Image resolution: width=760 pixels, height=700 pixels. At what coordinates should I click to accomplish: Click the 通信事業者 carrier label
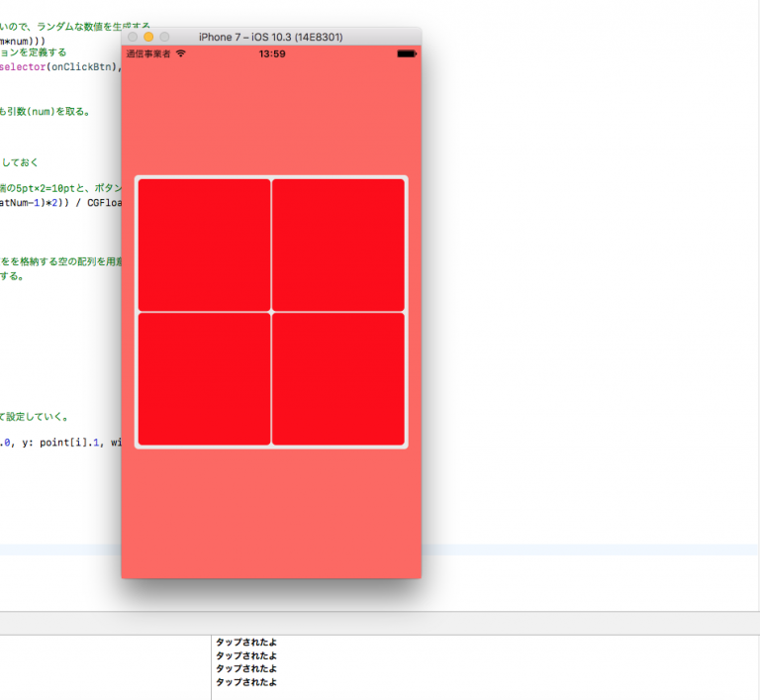[x=147, y=53]
